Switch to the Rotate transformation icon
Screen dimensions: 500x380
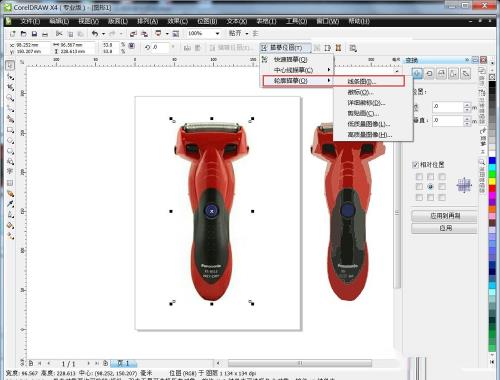click(429, 73)
